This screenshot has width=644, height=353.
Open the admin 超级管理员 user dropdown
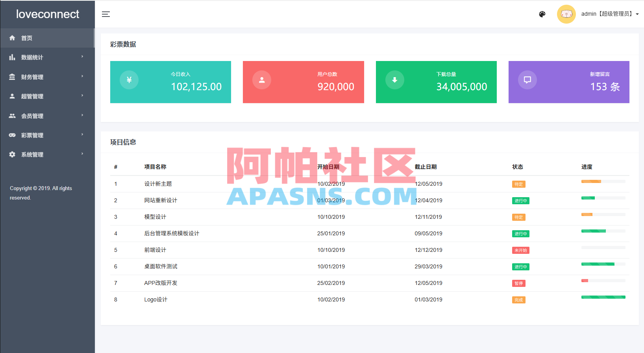610,14
